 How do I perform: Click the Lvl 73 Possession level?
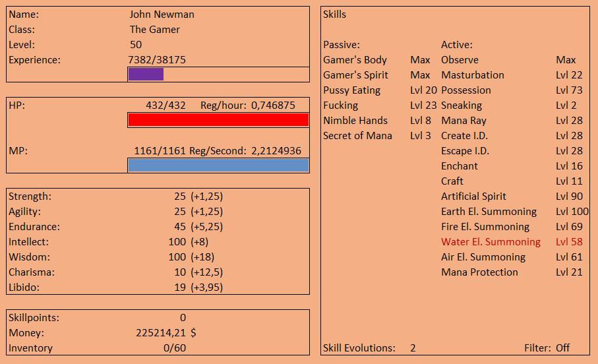pos(569,90)
